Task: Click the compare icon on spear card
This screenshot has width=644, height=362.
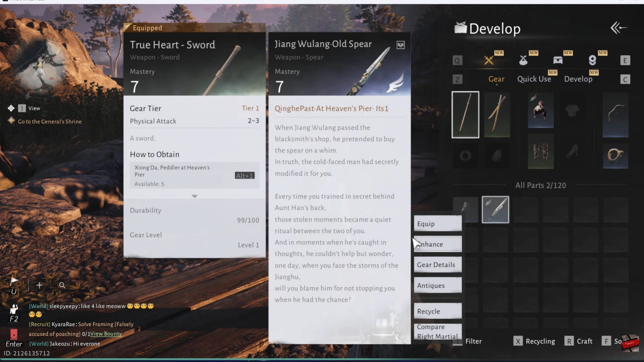Action: tap(400, 45)
